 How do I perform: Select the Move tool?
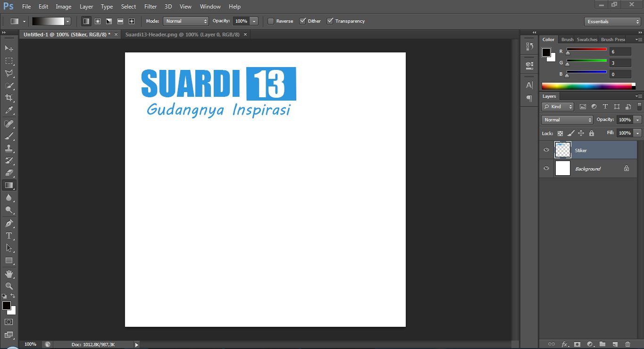click(8, 48)
